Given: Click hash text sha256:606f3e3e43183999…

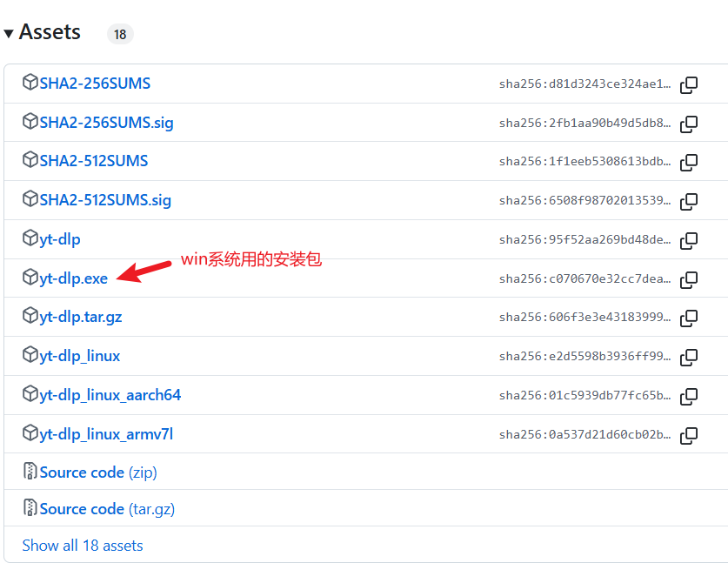Looking at the screenshot, I should [585, 317].
